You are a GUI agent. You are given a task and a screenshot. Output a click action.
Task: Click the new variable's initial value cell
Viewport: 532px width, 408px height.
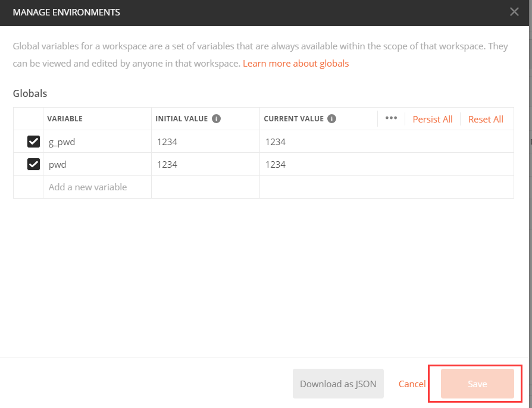pos(205,187)
